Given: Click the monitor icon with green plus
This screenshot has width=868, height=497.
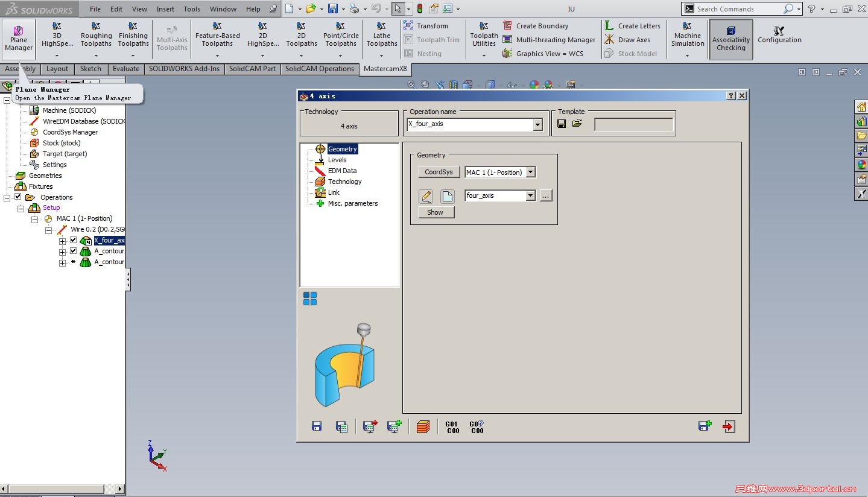Looking at the screenshot, I should point(394,426).
